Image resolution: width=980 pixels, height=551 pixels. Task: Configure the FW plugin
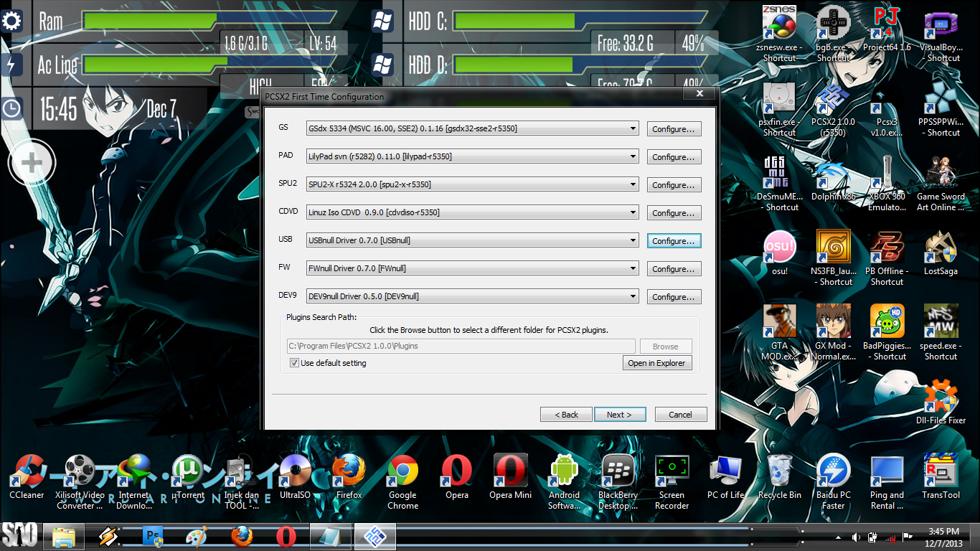point(674,269)
